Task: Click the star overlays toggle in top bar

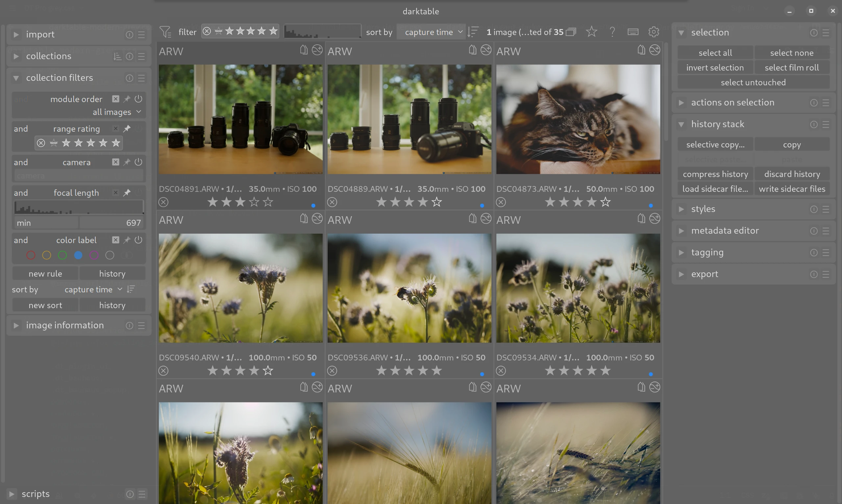Action: pos(591,32)
